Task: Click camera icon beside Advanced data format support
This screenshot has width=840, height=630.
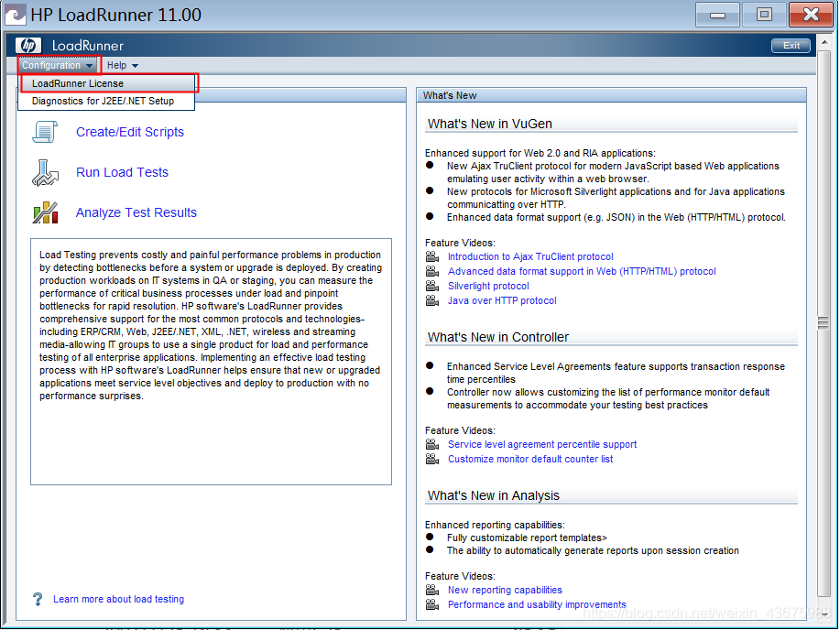Action: 432,271
